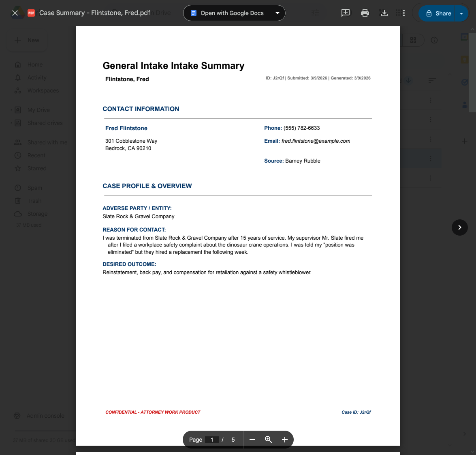Click the page number input field
The image size is (476, 455).
(212, 440)
